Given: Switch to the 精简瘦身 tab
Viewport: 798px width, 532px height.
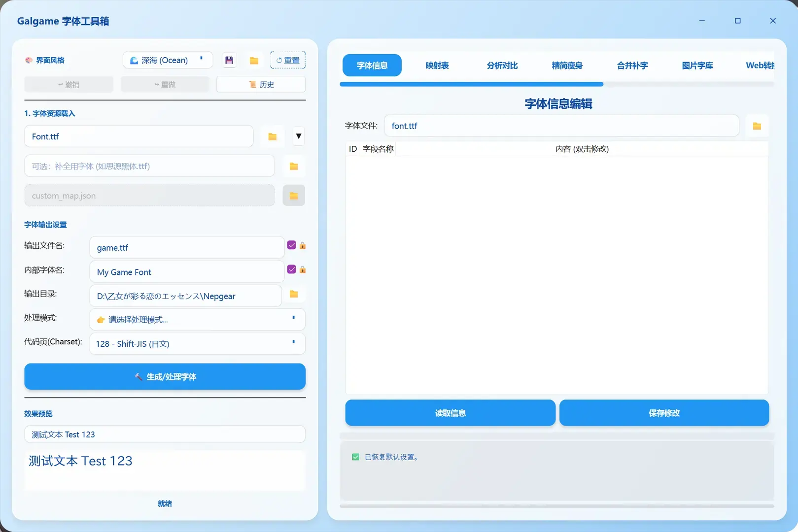Looking at the screenshot, I should click(x=567, y=66).
